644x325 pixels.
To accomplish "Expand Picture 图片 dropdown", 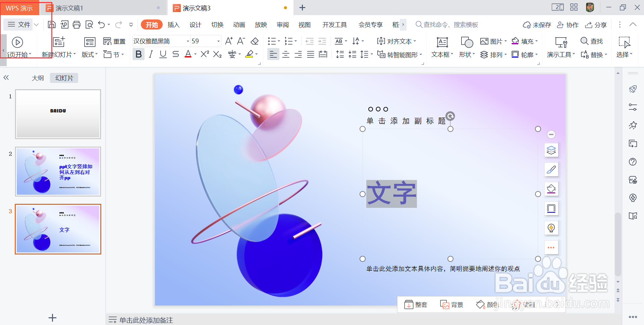I will (x=505, y=41).
